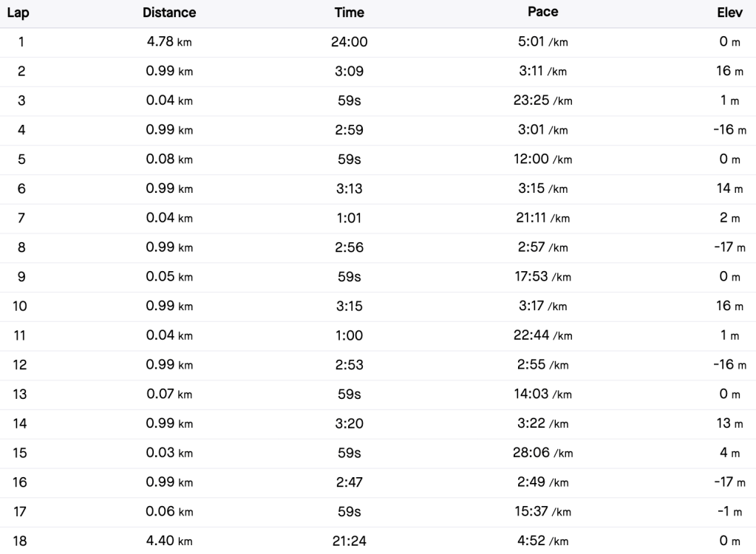Click the Distance column header
The height and width of the screenshot is (554, 756).
[169, 13]
